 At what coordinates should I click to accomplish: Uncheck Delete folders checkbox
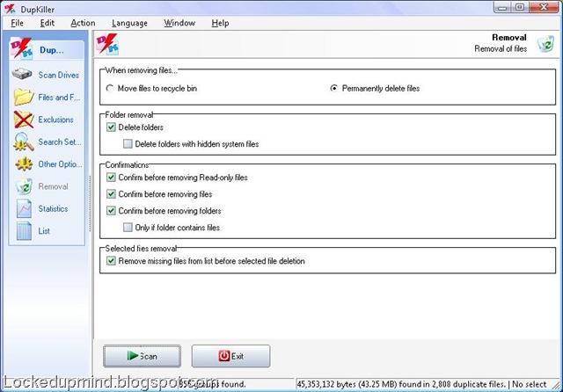[111, 127]
